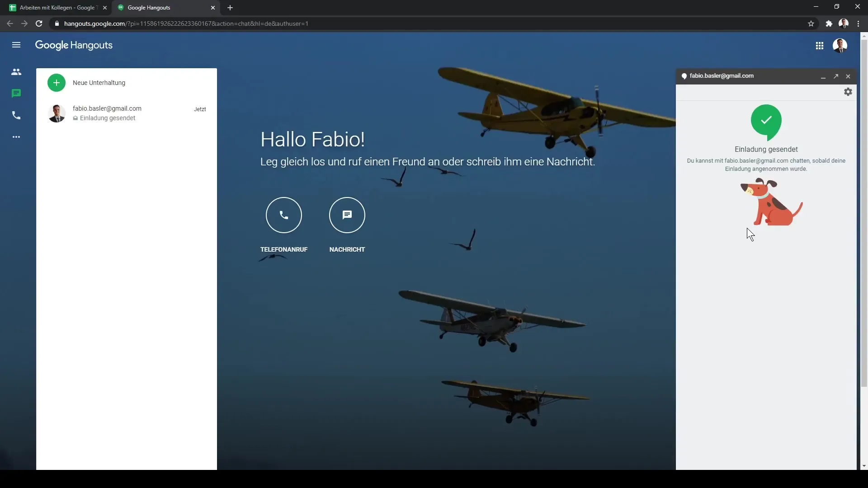
Task: Open Google apps grid launcher
Action: coord(820,46)
